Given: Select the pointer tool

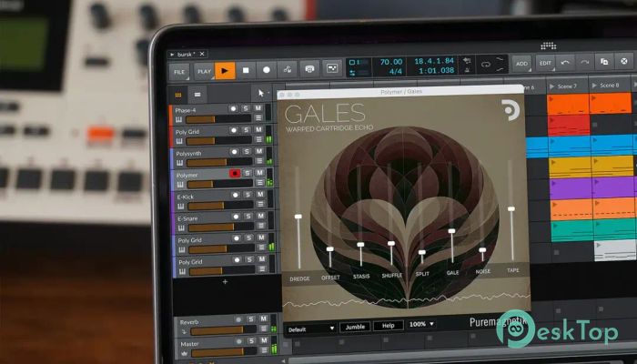Looking at the screenshot, I should [261, 94].
